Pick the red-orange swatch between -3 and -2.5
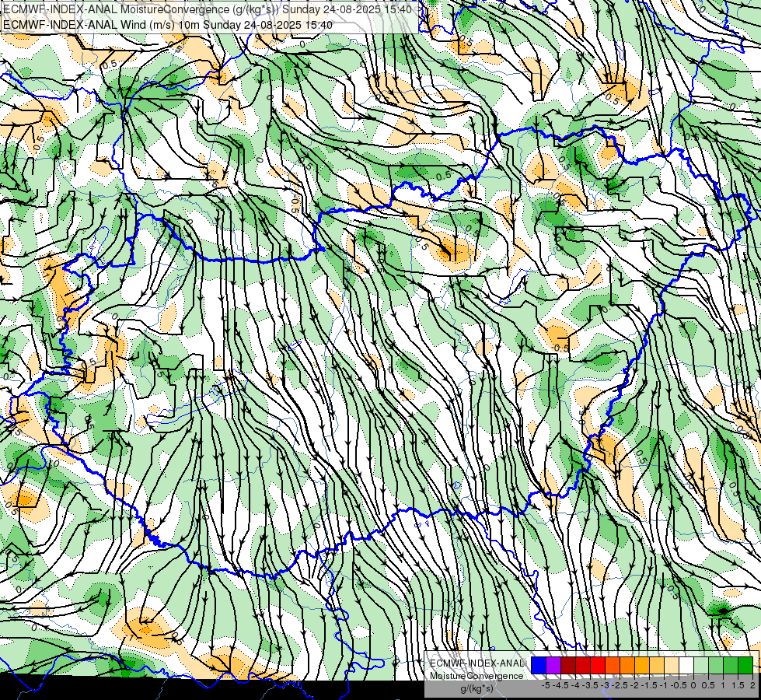Image resolution: width=761 pixels, height=700 pixels. coord(613,666)
